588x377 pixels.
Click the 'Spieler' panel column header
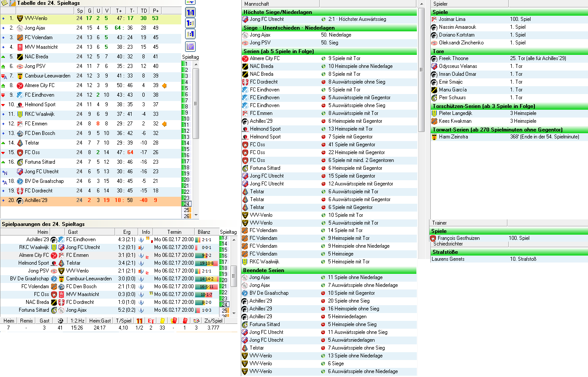[469, 3]
